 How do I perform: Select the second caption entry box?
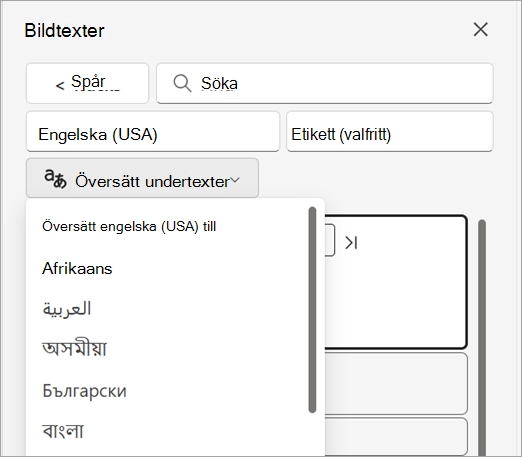[x=396, y=384]
